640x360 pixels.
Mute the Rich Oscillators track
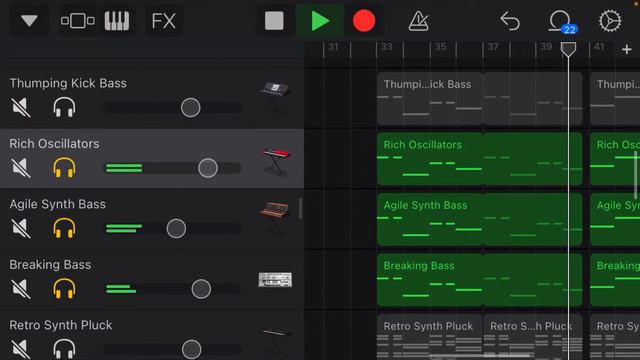pyautogui.click(x=21, y=168)
